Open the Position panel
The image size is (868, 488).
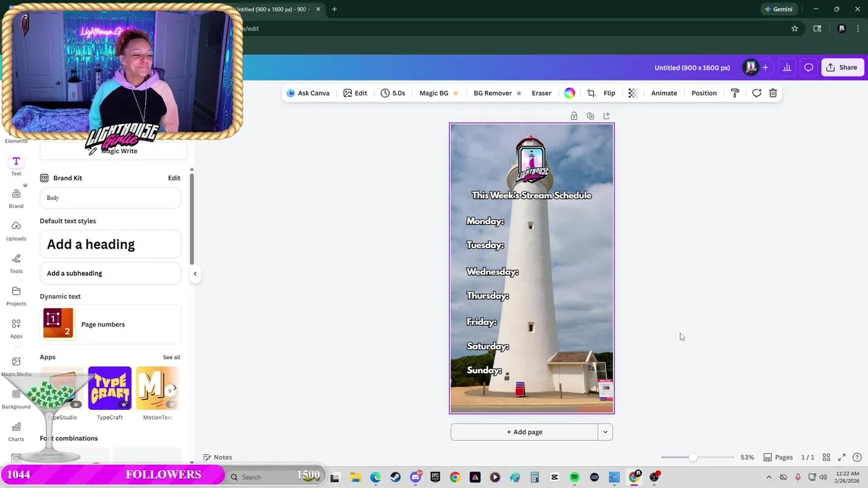pyautogui.click(x=704, y=93)
